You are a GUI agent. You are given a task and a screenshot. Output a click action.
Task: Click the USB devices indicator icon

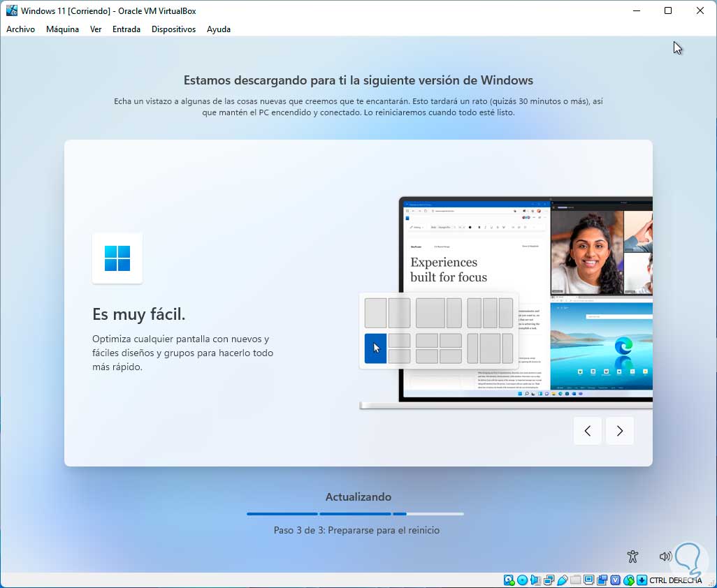[x=563, y=580]
